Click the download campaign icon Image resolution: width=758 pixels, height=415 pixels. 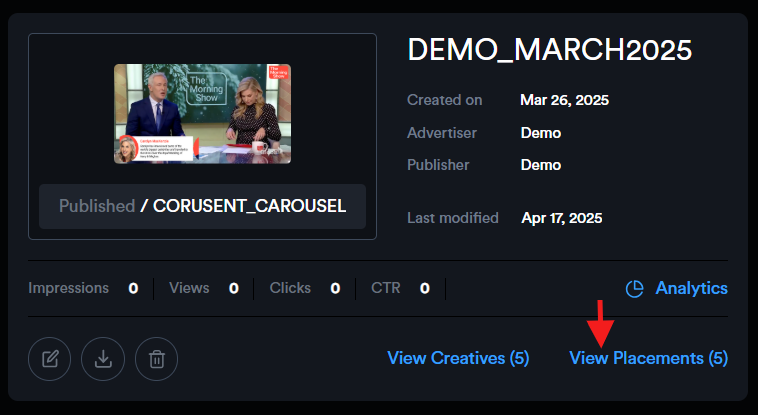pos(103,358)
